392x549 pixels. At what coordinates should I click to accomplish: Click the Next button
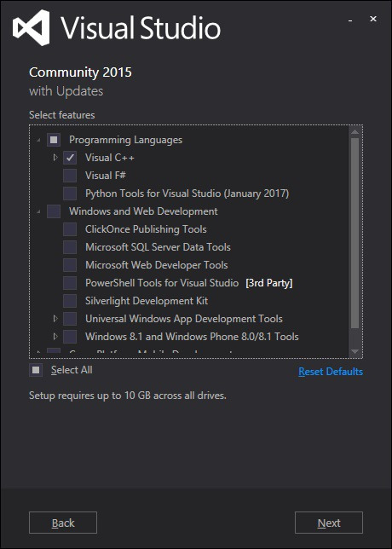point(329,523)
